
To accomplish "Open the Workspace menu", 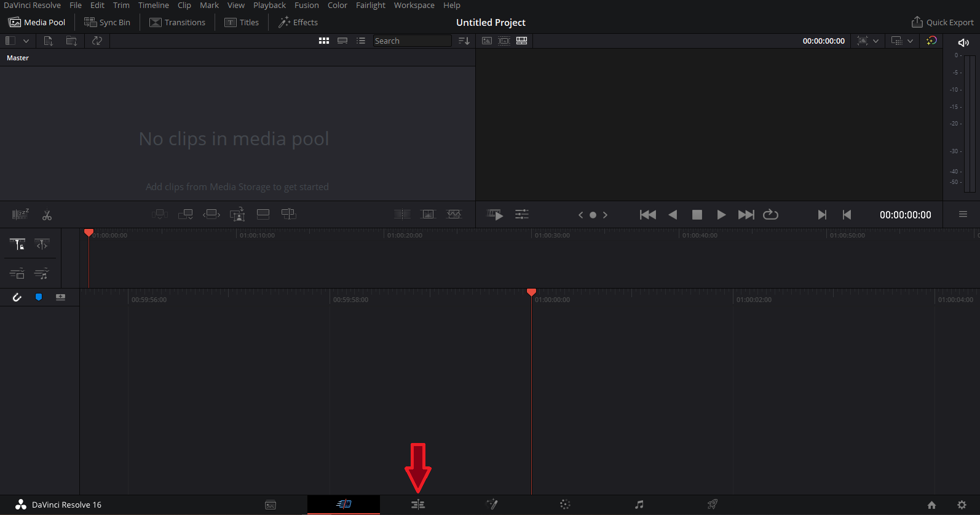I will [414, 5].
